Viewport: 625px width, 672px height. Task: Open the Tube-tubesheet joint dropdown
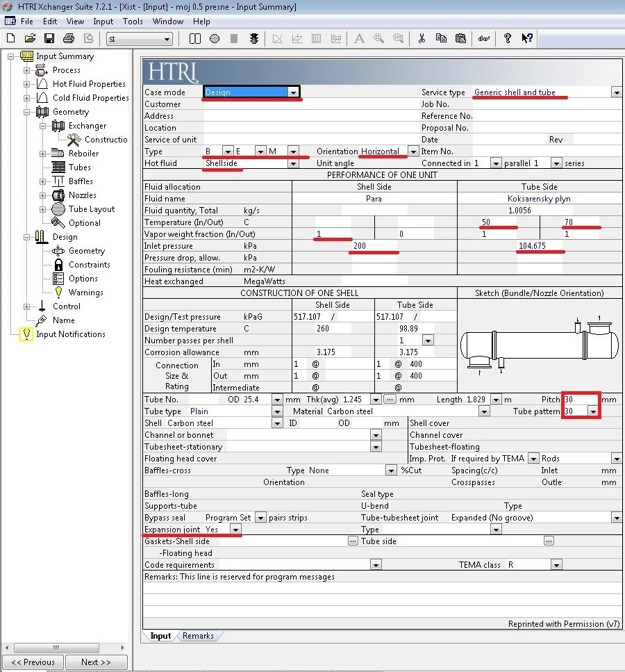(617, 518)
